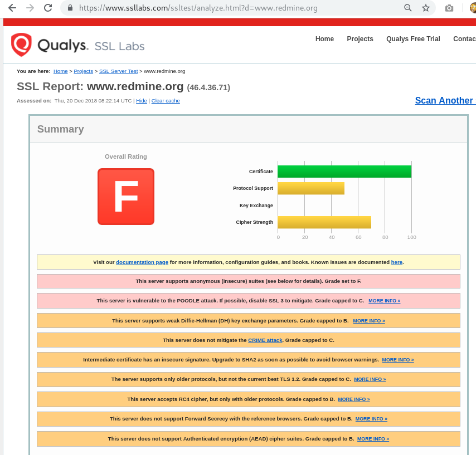Open the Home navigation menu item

coord(324,39)
